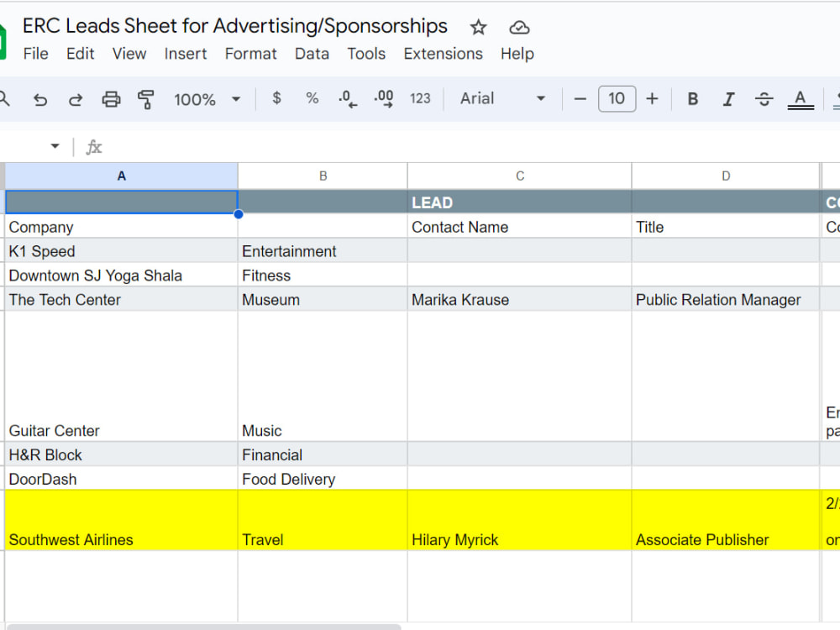The image size is (840, 630).
Task: Open the Insert menu
Action: [186, 54]
